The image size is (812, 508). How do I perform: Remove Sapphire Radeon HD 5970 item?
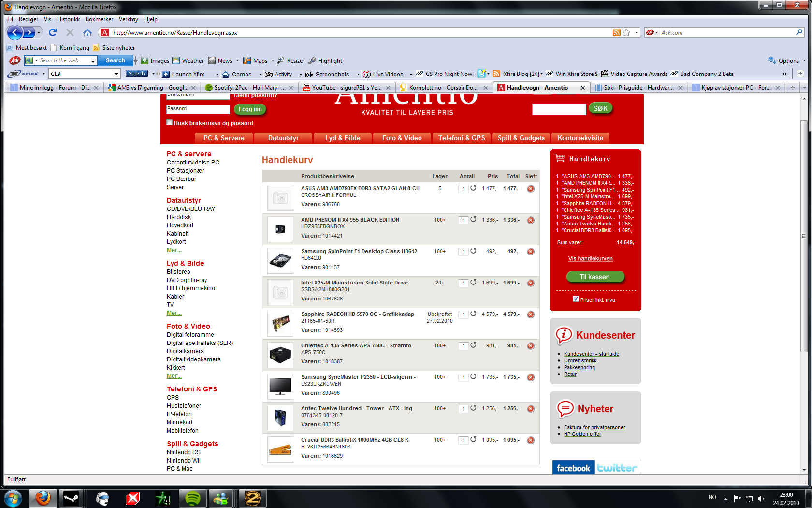pyautogui.click(x=531, y=314)
